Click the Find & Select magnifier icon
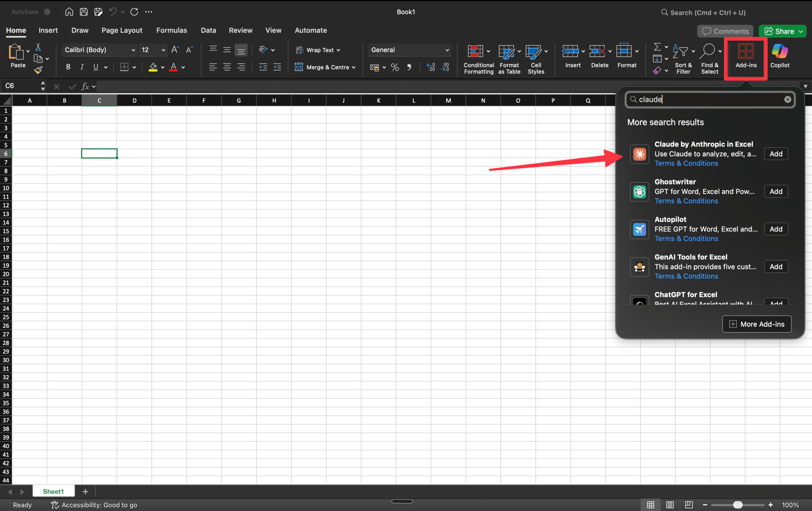 point(707,51)
